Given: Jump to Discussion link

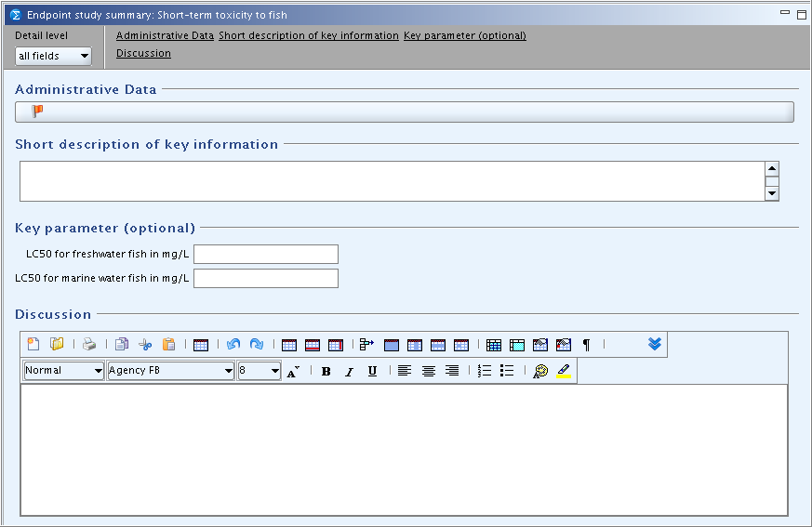Looking at the screenshot, I should (143, 53).
